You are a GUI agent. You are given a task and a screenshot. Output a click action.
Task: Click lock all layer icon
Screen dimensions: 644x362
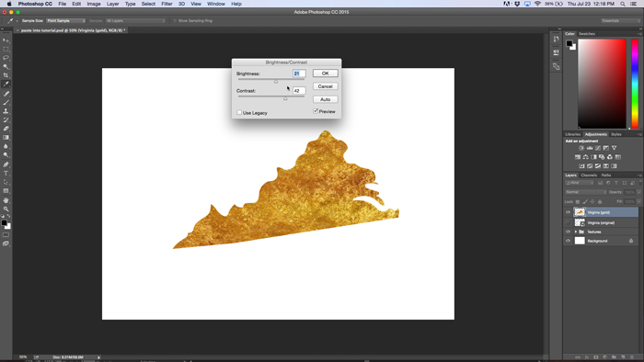[x=600, y=202]
